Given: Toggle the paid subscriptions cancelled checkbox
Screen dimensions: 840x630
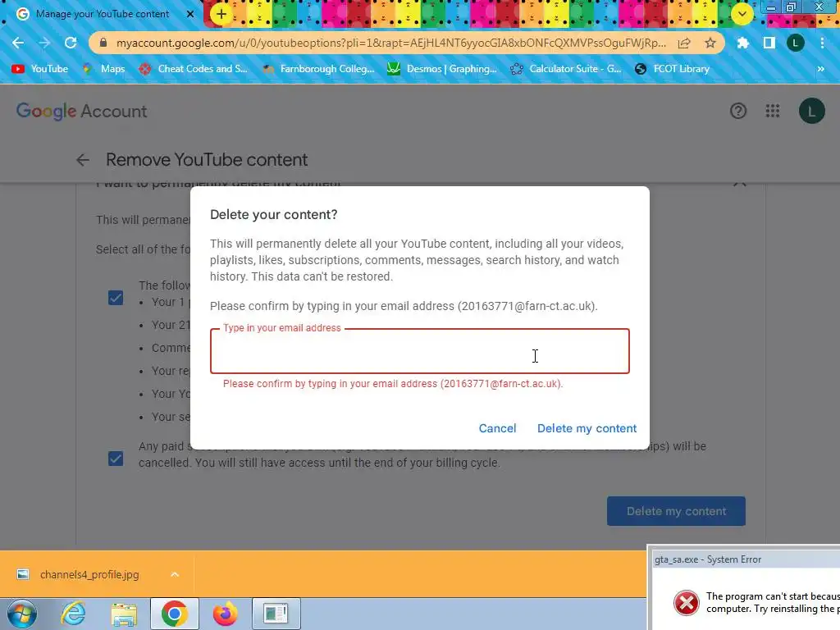Looking at the screenshot, I should coord(116,459).
